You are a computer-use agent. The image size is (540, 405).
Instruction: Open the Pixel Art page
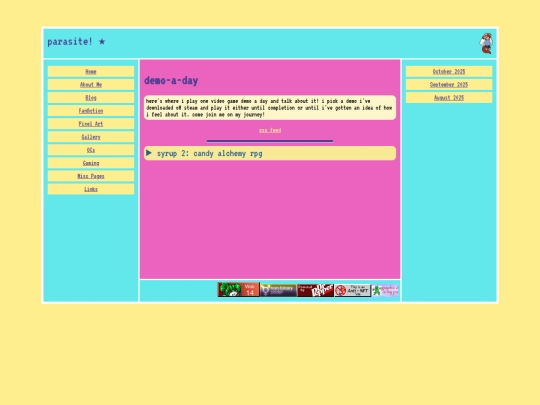click(91, 124)
